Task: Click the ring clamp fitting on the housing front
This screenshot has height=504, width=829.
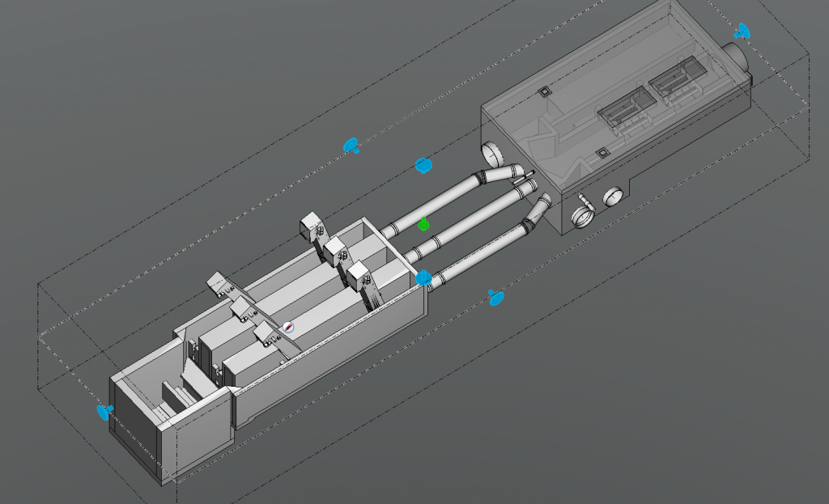Action: [x=582, y=216]
